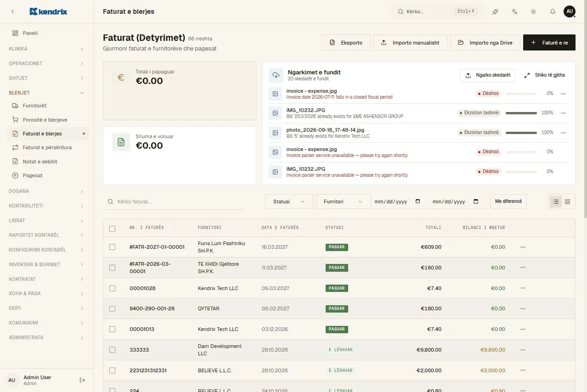This screenshot has height=392, width=587.
Task: Open the AI sparkles icon in header
Action: 495,11
